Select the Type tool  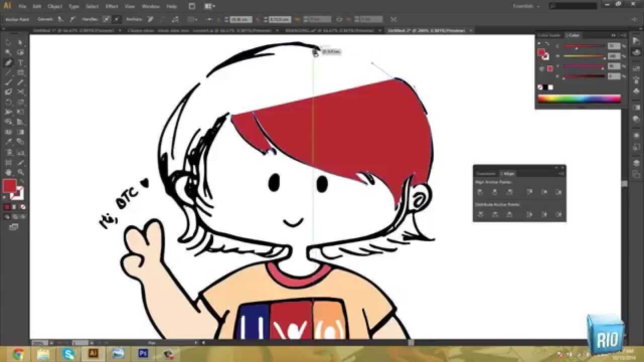pyautogui.click(x=21, y=63)
